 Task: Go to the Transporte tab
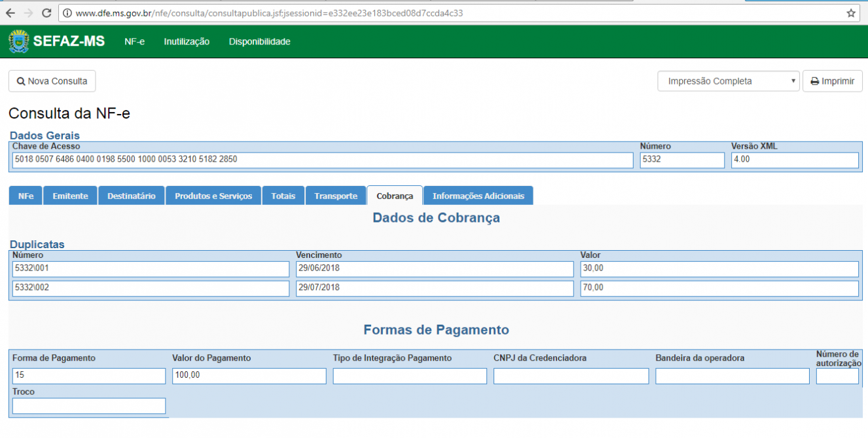pyautogui.click(x=336, y=196)
